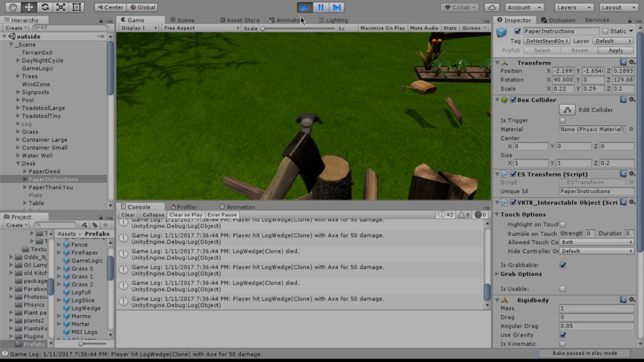Toggle console error count filter
This screenshot has height=362, width=644.
480,215
